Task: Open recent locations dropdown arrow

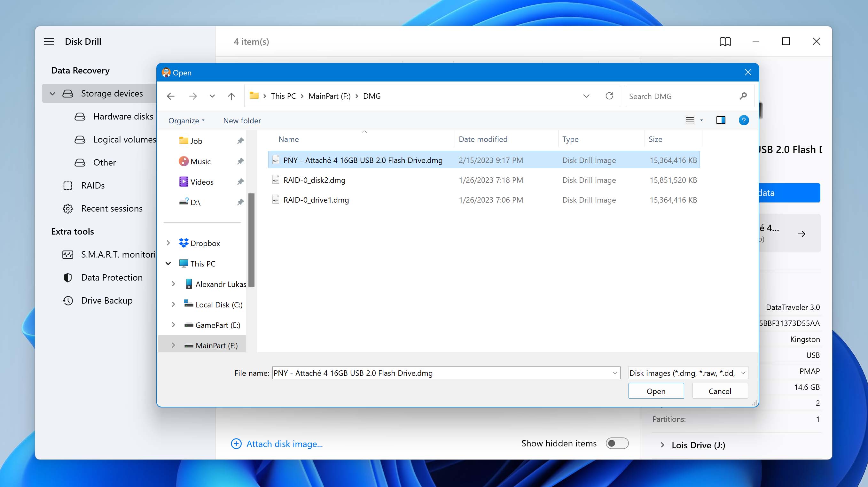Action: (212, 96)
